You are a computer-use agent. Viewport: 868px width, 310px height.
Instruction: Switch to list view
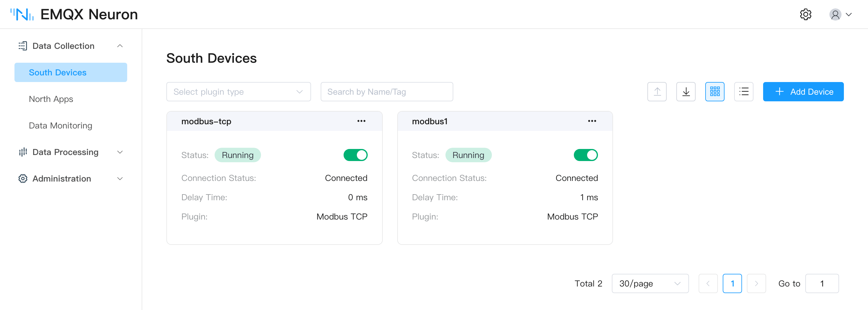pos(744,92)
